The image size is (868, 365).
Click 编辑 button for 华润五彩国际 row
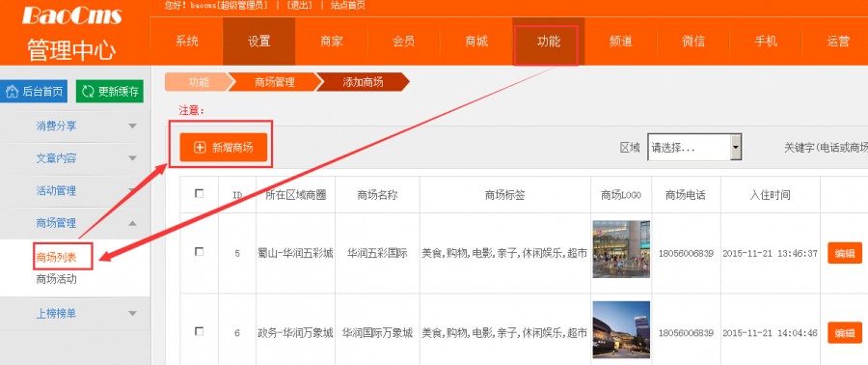(845, 253)
